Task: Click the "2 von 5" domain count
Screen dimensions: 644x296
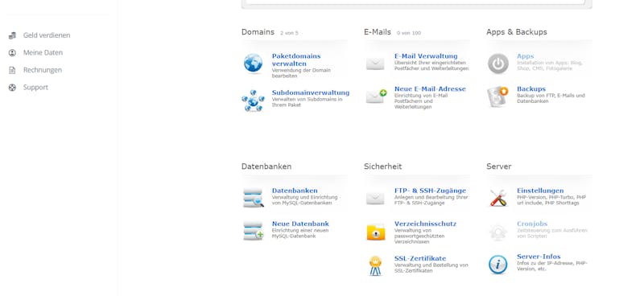Action: click(289, 33)
